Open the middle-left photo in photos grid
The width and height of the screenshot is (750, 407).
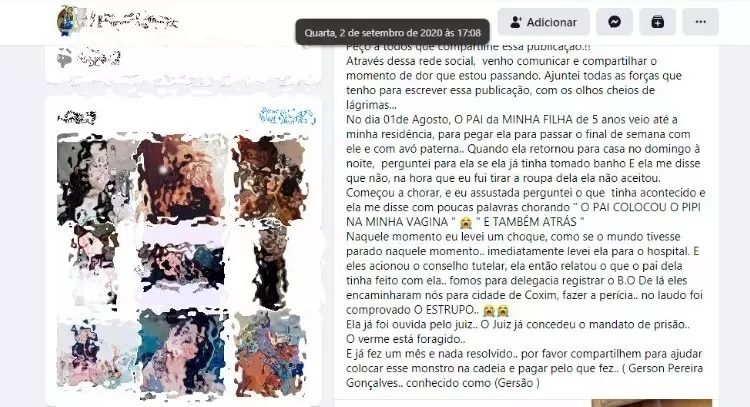pyautogui.click(x=95, y=266)
